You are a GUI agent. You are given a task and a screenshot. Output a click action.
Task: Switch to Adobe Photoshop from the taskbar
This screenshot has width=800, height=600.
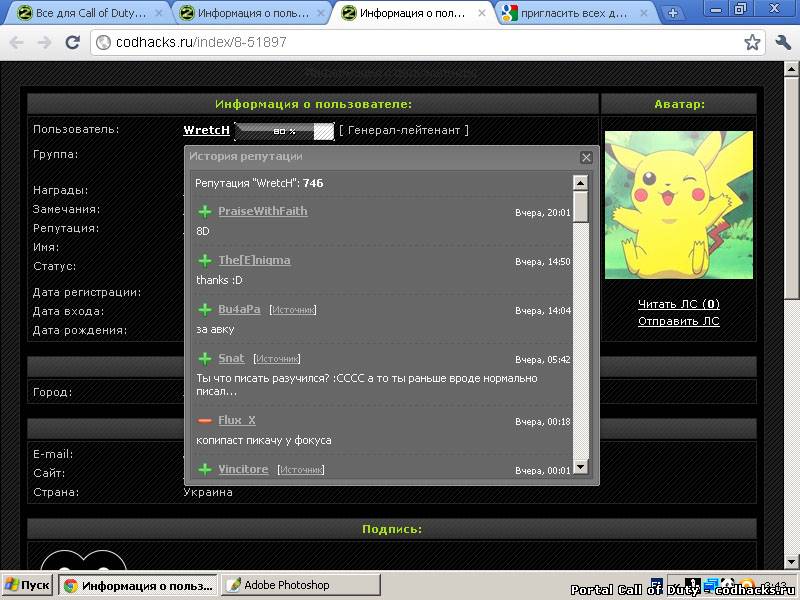(301, 585)
